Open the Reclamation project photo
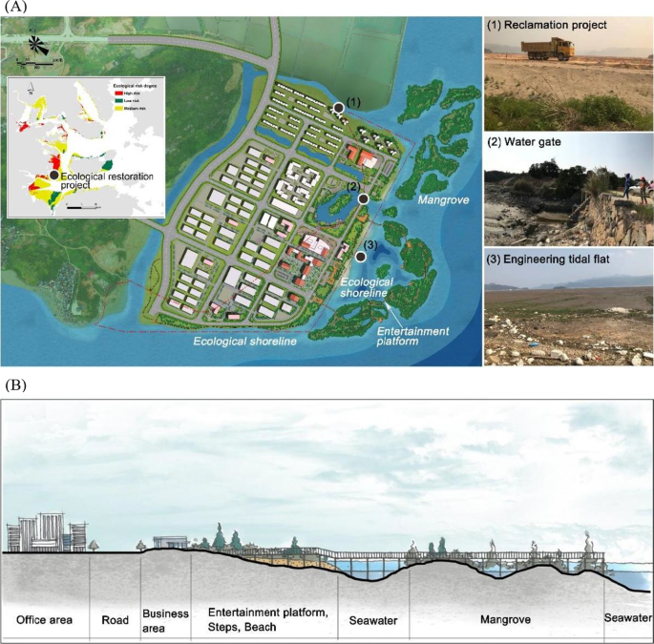This screenshot has width=654, height=644. 568,73
